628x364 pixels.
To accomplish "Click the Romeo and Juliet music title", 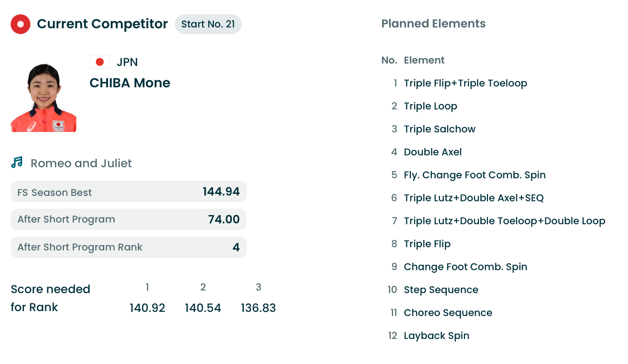I will click(x=81, y=164).
